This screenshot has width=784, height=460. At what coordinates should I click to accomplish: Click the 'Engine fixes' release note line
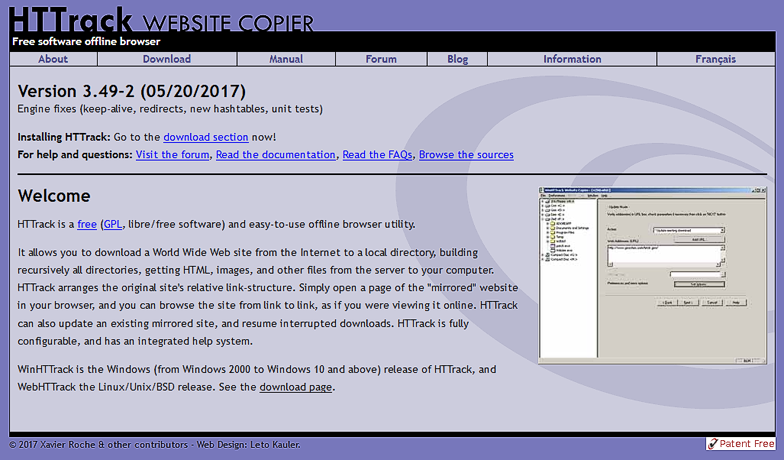170,109
